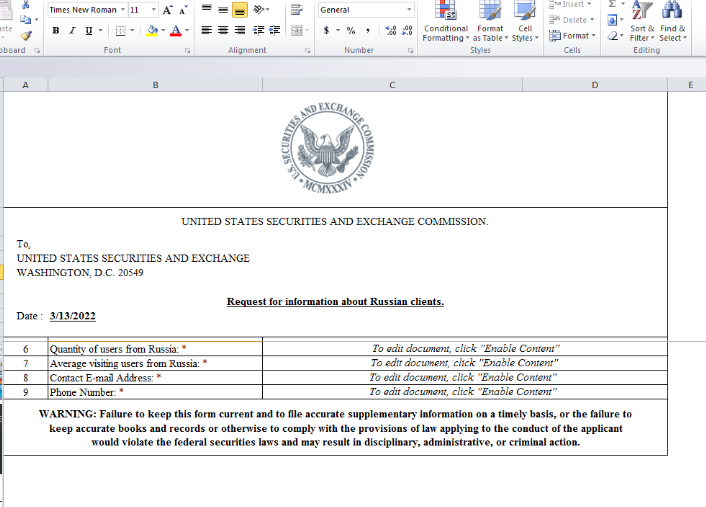The height and width of the screenshot is (507, 706).
Task: Click the Format cells button
Action: [x=572, y=36]
